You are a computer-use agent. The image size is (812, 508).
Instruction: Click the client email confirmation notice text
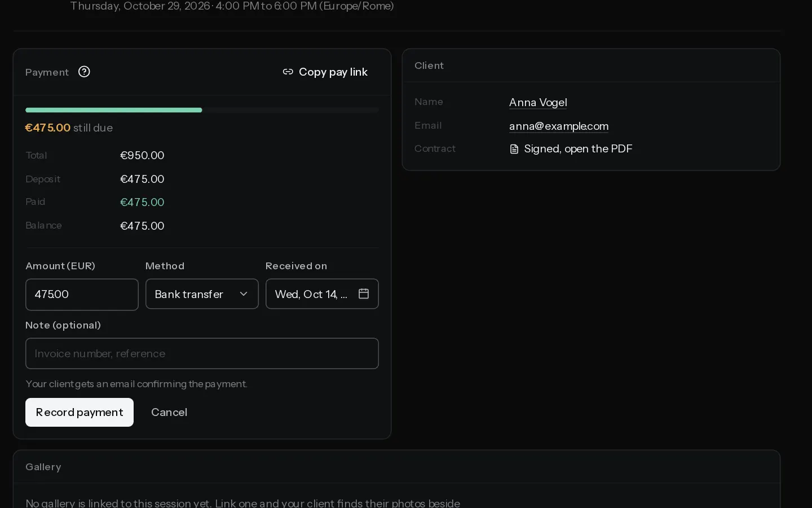pos(136,384)
